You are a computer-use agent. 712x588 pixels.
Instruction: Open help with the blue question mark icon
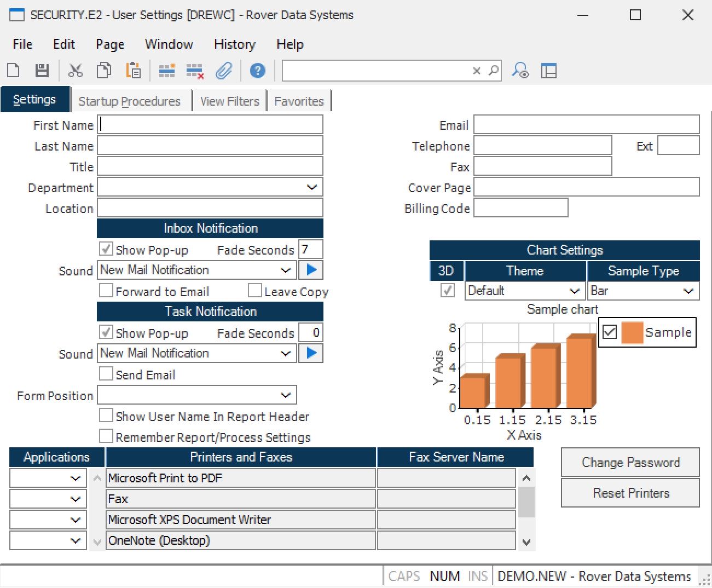257,71
